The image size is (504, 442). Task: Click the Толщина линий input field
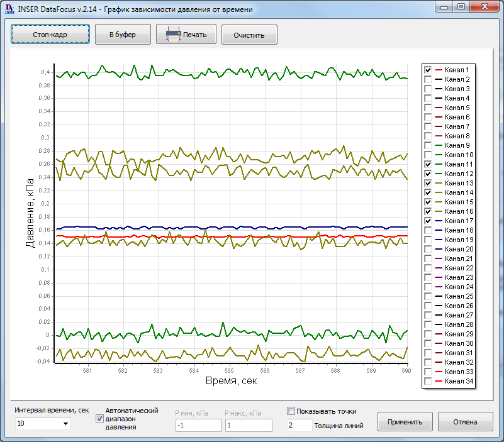click(300, 425)
